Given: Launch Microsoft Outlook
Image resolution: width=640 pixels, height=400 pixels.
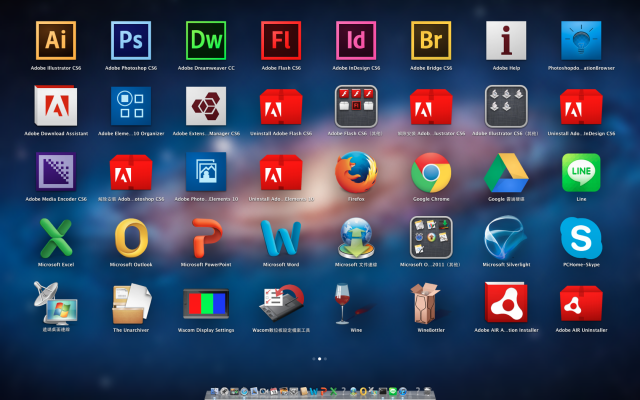Looking at the screenshot, I should tap(131, 238).
